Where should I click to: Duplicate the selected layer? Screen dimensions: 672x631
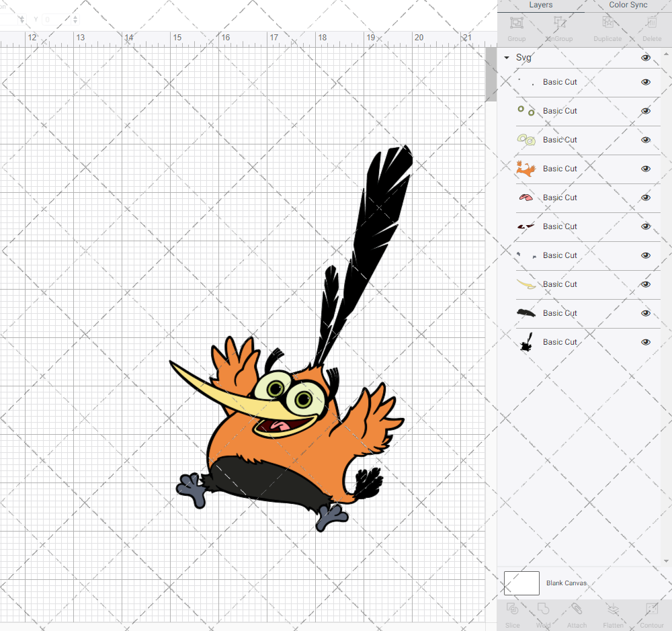click(x=607, y=28)
